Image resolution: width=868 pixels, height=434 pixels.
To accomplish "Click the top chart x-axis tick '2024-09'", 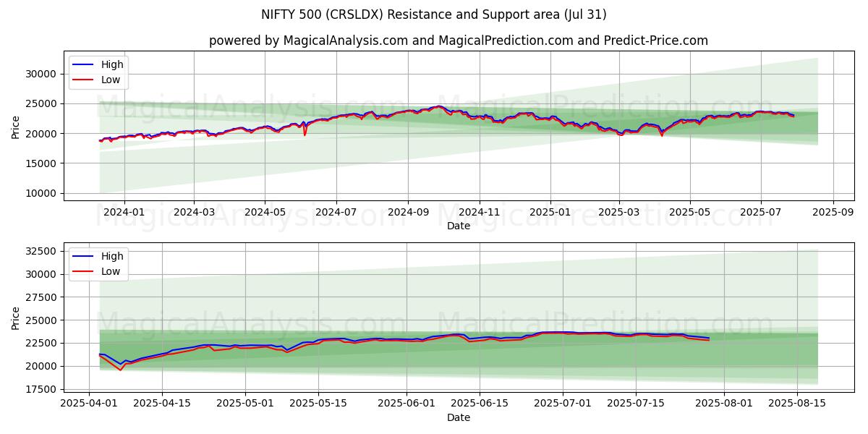I will [407, 212].
